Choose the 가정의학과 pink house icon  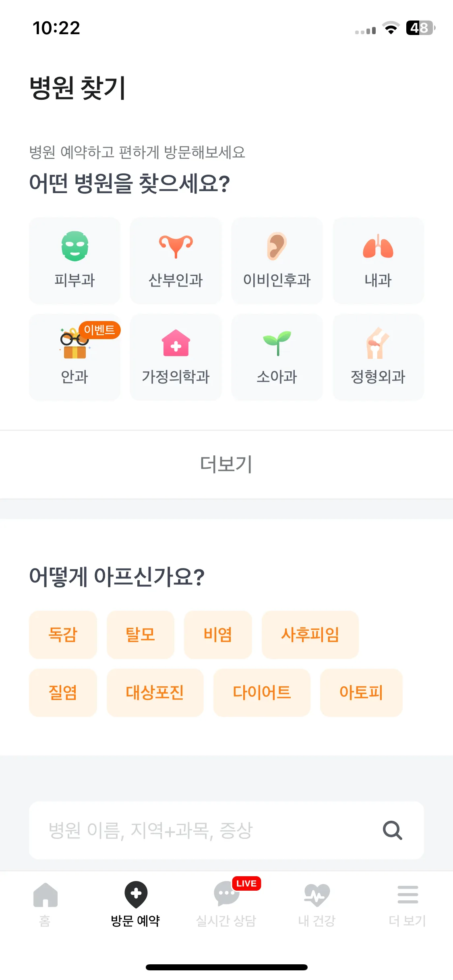point(176,343)
